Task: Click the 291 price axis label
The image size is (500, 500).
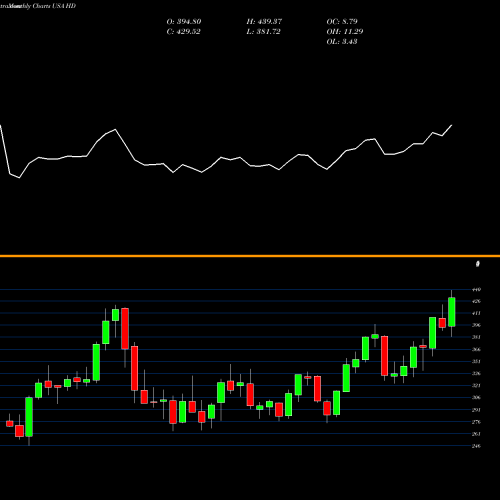Action: [476, 410]
